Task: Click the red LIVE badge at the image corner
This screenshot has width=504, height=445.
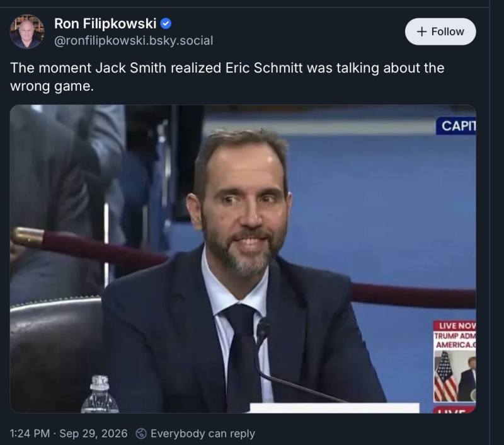Action: (x=455, y=410)
